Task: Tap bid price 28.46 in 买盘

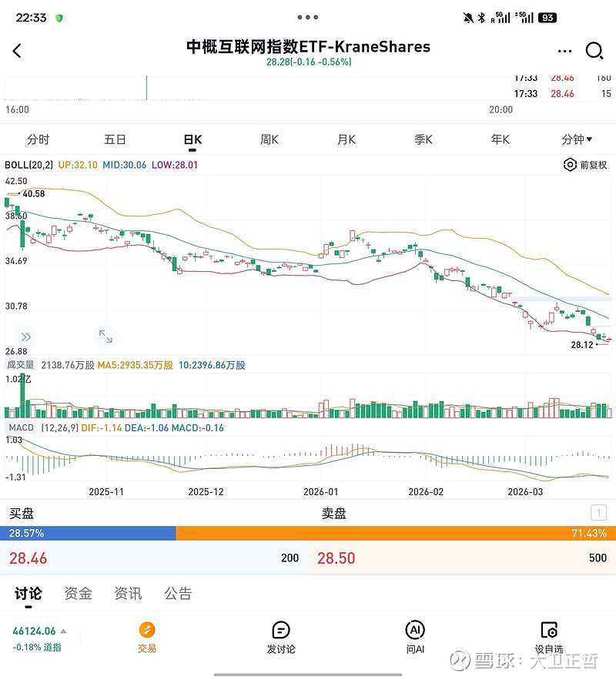Action: tap(28, 558)
